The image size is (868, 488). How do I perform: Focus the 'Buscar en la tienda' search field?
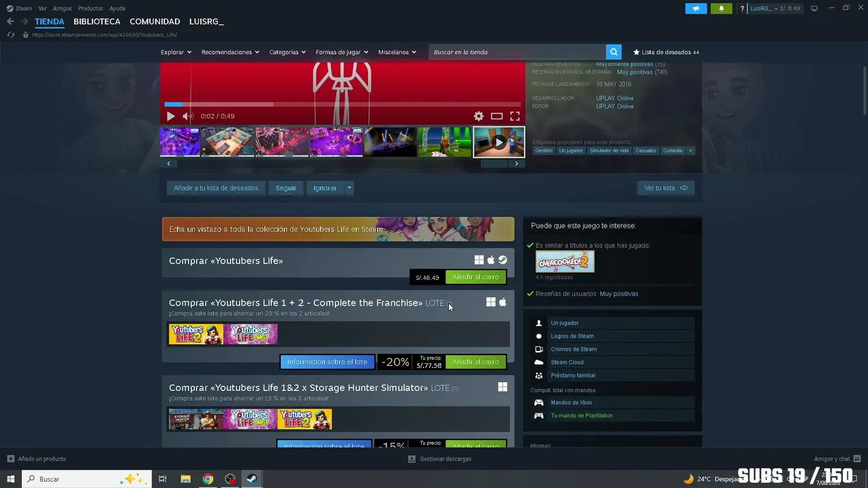[517, 52]
